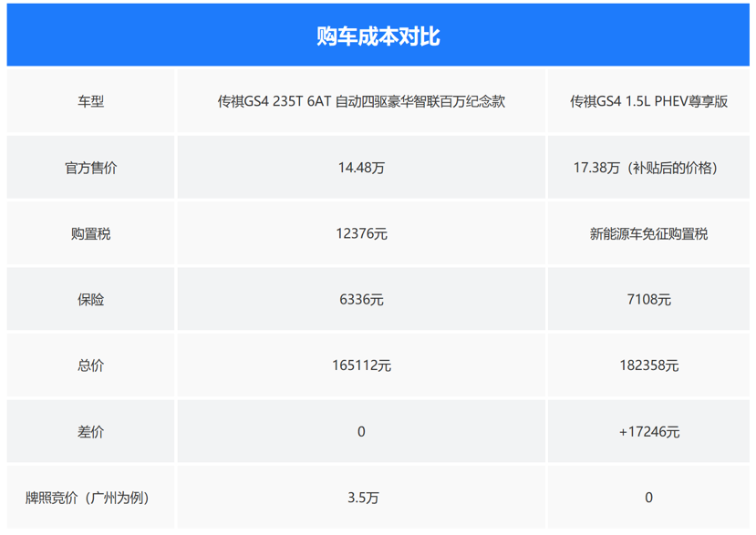Screen dimensions: 756x535
Task: Click the 购车成本对比 table title
Action: [x=378, y=36]
